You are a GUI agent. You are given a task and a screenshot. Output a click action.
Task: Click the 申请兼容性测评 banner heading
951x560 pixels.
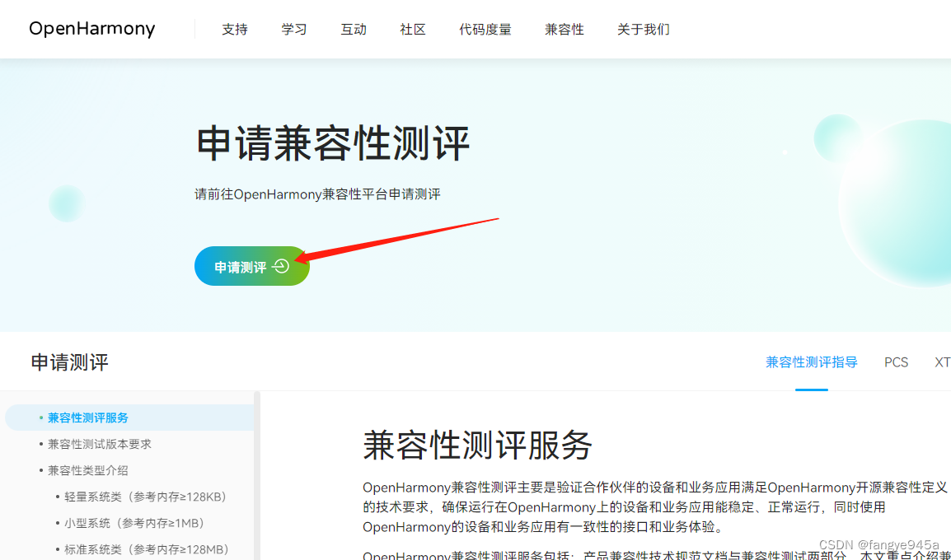[334, 143]
